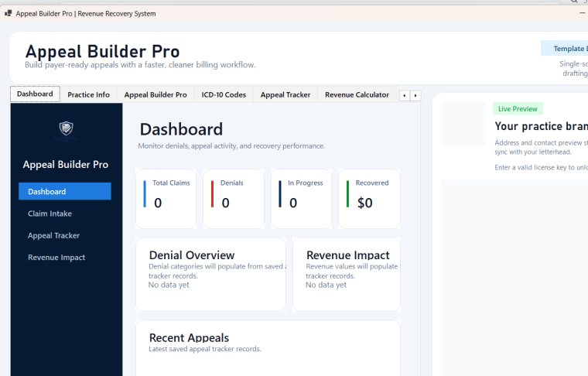Switch to the ICD-10 Codes tab

[x=224, y=95]
